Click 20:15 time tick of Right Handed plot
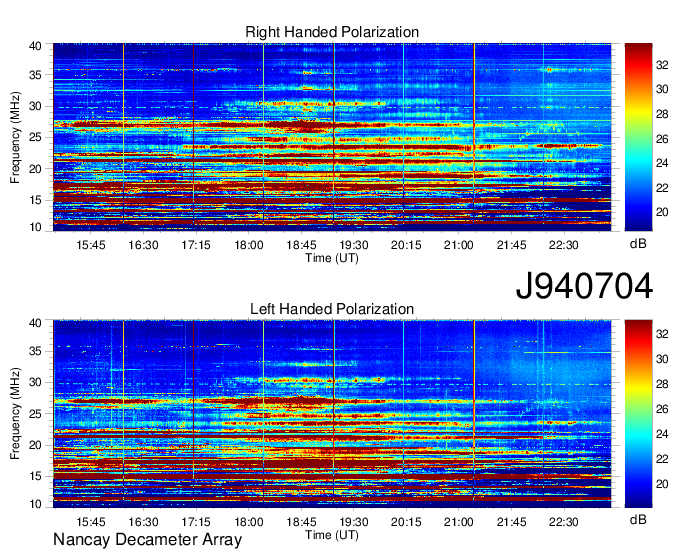Viewport: 680px width, 552px height. (406, 245)
